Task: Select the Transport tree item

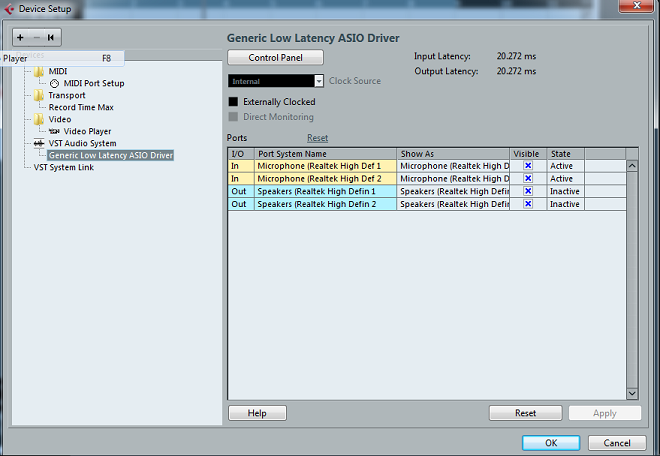Action: pos(67,95)
